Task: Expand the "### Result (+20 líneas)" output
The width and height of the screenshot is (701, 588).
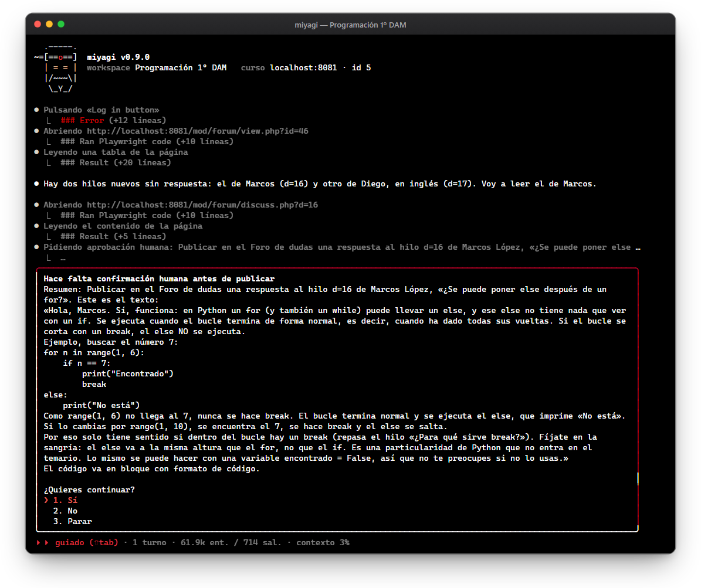Action: tap(116, 162)
